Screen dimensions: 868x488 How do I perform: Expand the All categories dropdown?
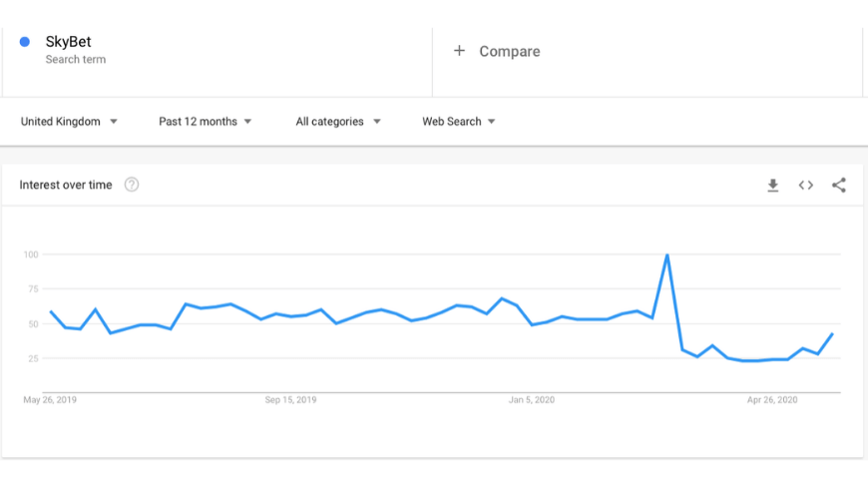pyautogui.click(x=337, y=122)
